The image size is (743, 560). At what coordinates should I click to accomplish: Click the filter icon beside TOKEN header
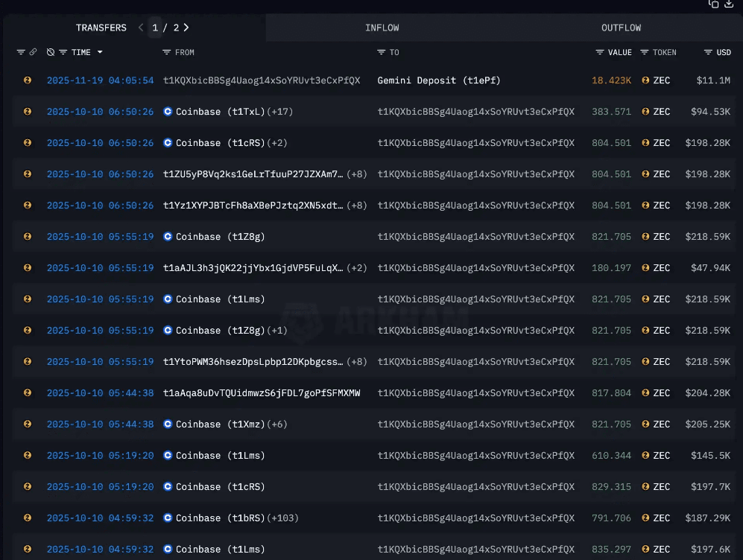tap(645, 52)
